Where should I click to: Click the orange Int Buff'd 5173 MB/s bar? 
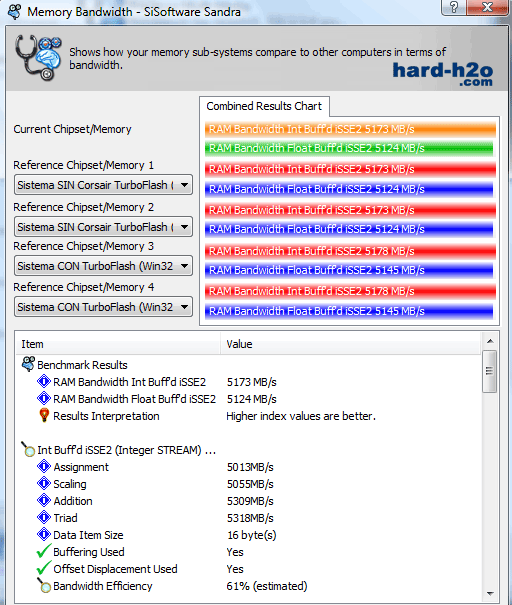point(350,129)
